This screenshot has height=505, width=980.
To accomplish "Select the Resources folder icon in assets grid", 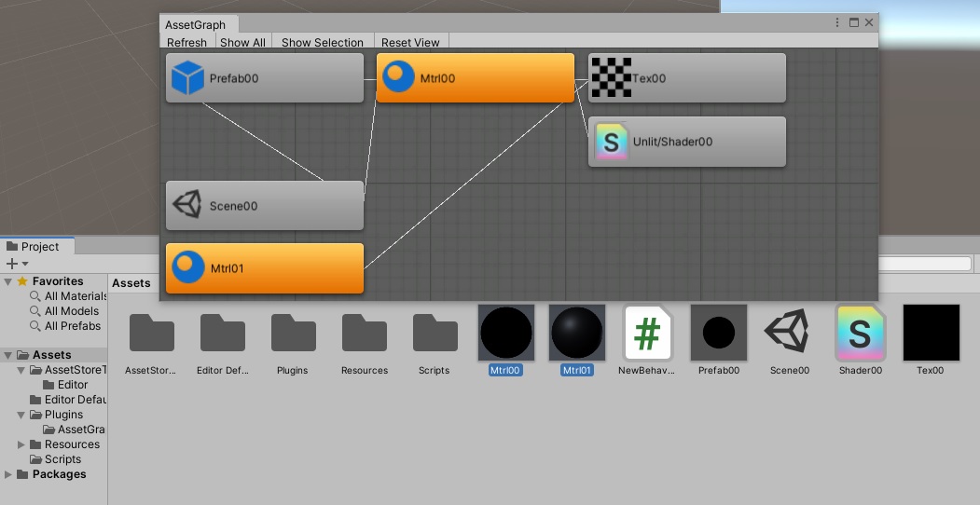I will coord(365,334).
